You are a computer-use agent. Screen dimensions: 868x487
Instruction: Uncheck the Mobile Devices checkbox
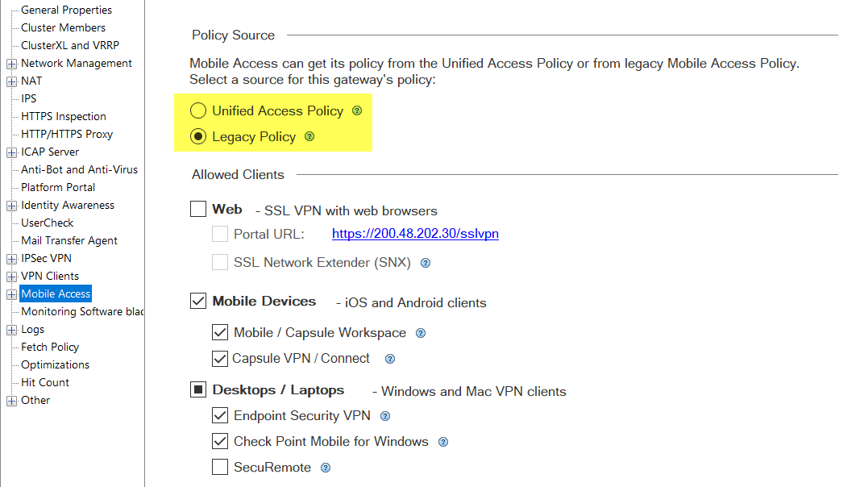pyautogui.click(x=198, y=301)
